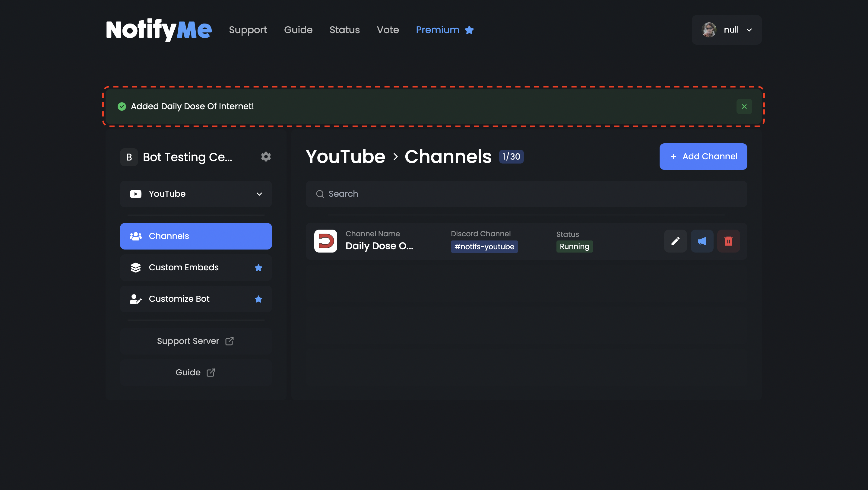
Task: Click the NotifyMe logo
Action: click(159, 30)
